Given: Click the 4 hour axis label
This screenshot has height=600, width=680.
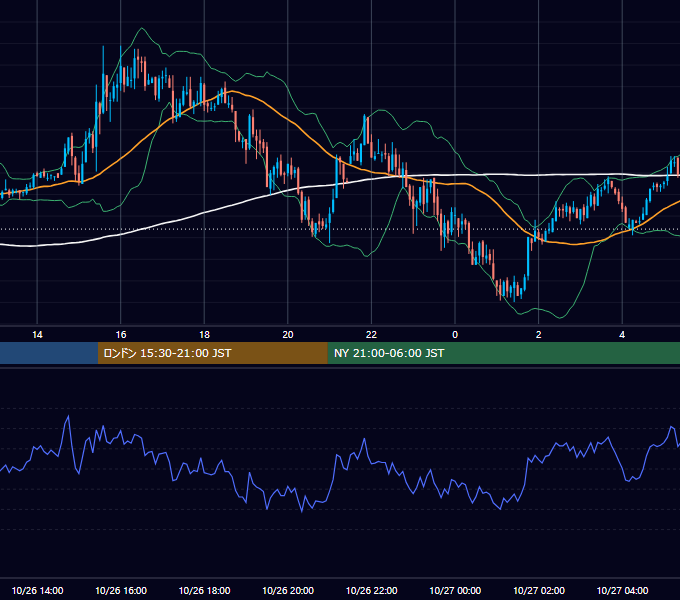Looking at the screenshot, I should pos(622,335).
